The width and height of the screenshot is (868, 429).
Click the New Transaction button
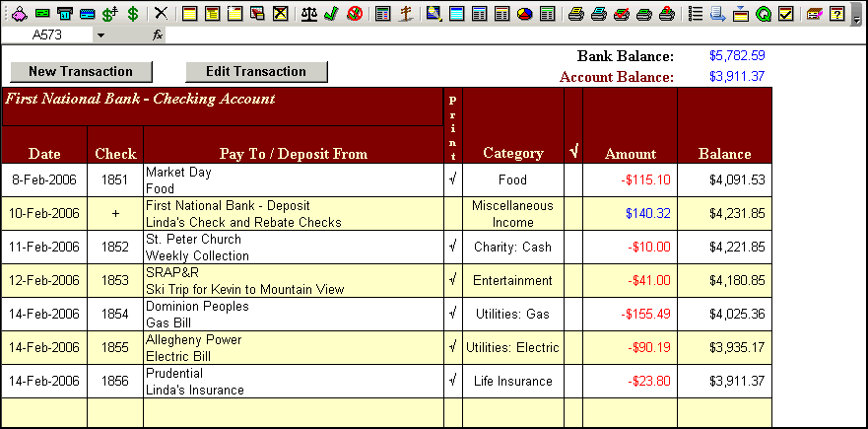tap(81, 71)
